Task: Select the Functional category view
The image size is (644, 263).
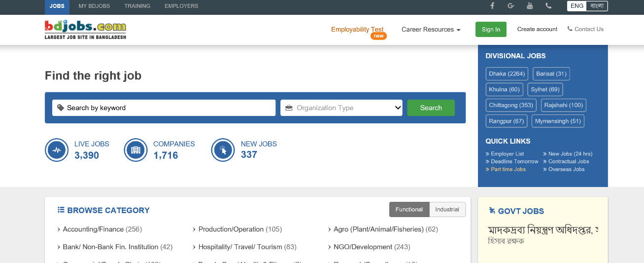Action: pyautogui.click(x=409, y=209)
